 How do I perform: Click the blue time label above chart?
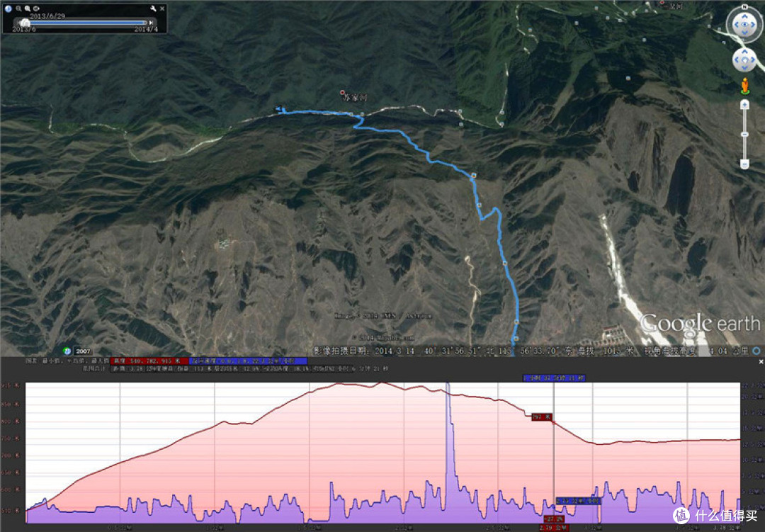click(x=554, y=378)
